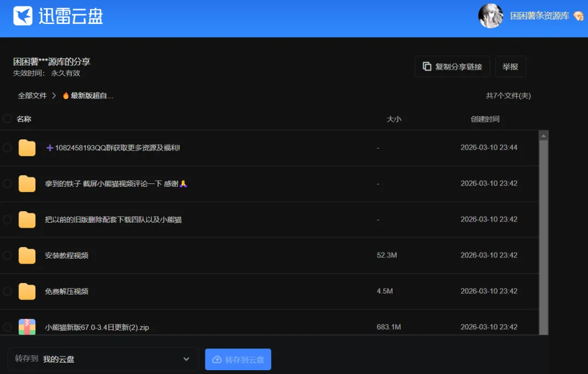
Task: Click the breadcrumb chevron arrow
Action: (54, 96)
